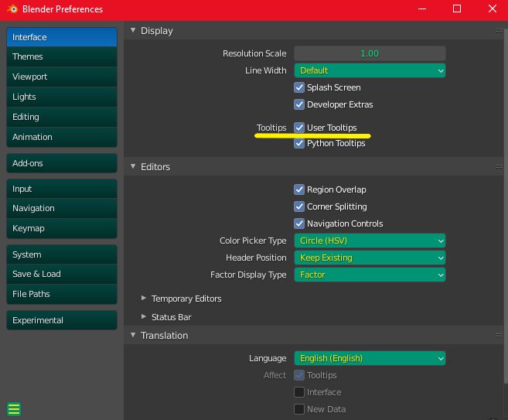Disable the Developer Extras checkbox

point(299,104)
